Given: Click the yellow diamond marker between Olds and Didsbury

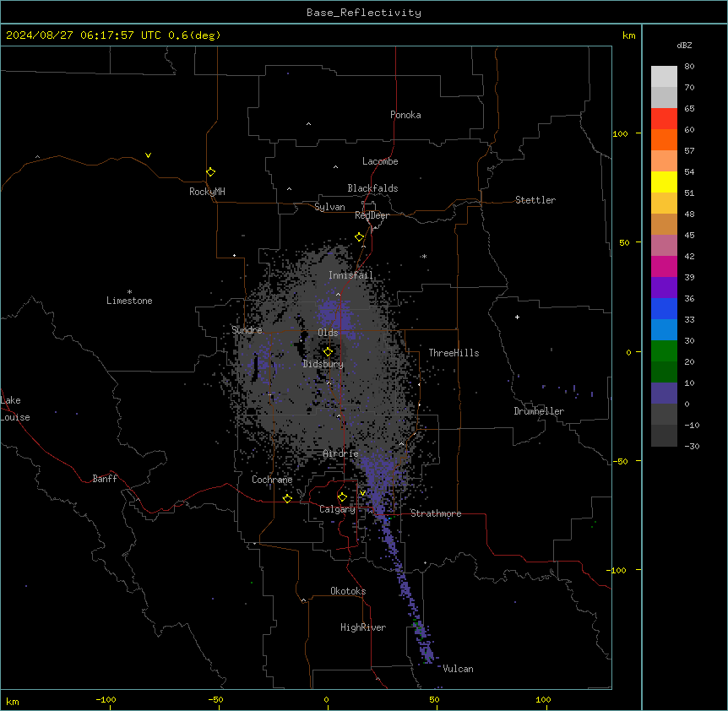Looking at the screenshot, I should click(328, 352).
